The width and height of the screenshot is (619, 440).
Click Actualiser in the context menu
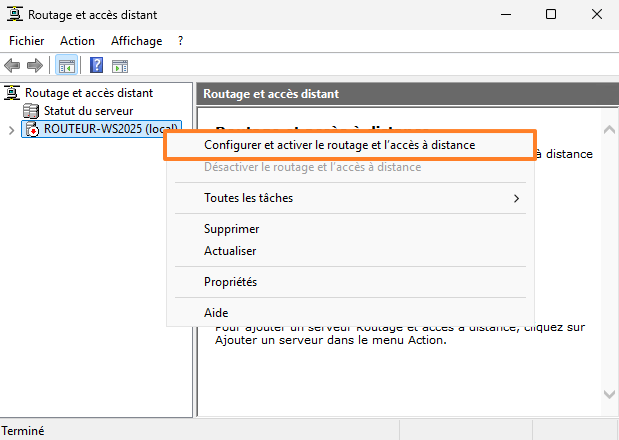pos(230,251)
